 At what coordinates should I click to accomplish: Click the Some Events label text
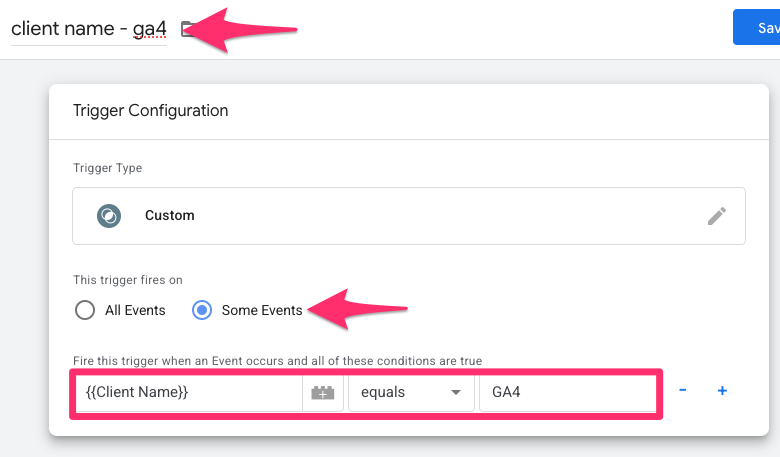[x=262, y=310]
